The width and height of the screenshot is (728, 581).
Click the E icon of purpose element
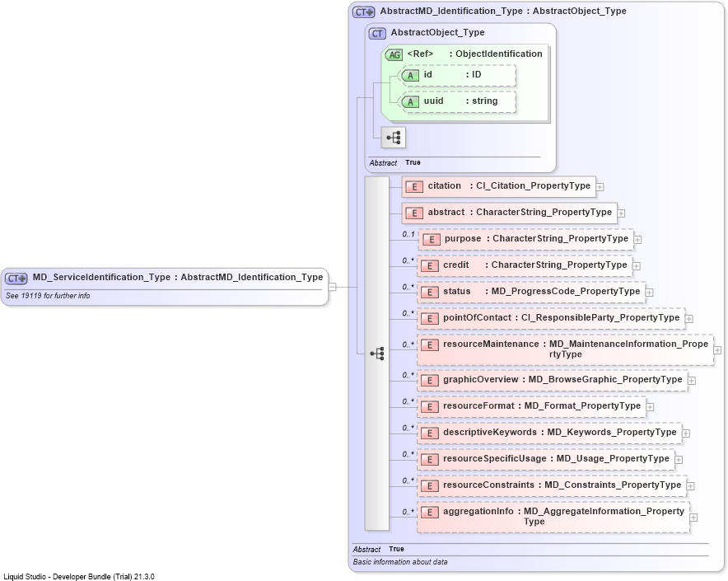coord(431,239)
